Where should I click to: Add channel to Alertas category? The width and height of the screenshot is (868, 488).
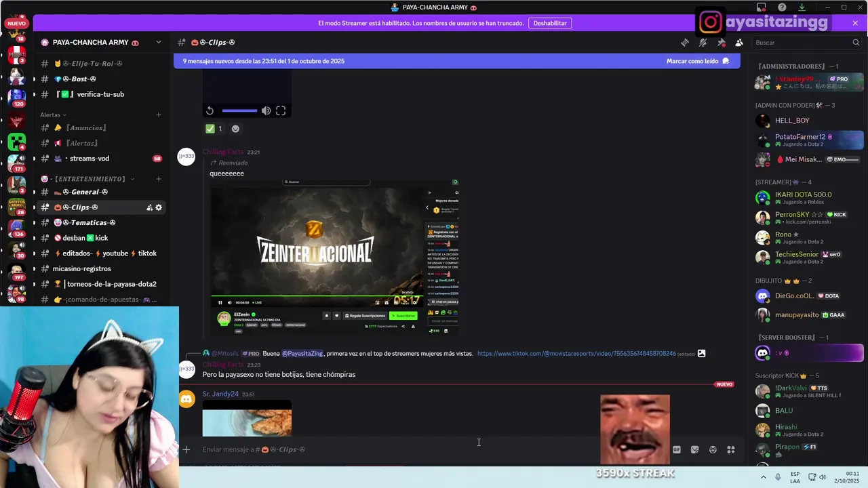(x=159, y=115)
